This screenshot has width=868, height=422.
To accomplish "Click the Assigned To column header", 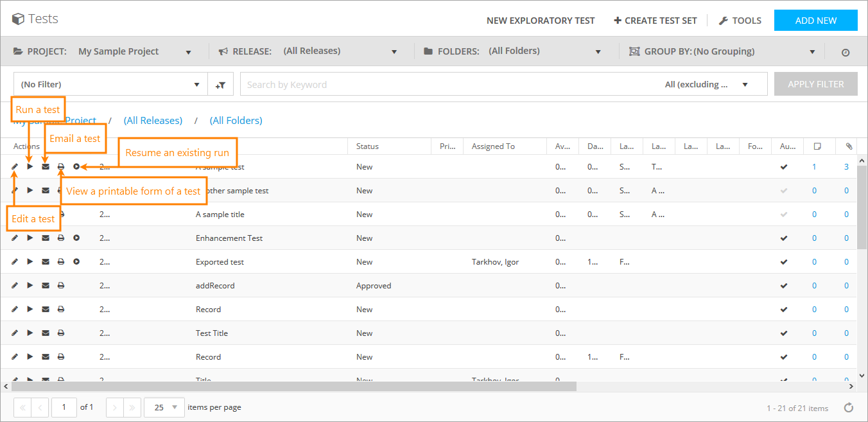I will coord(493,146).
